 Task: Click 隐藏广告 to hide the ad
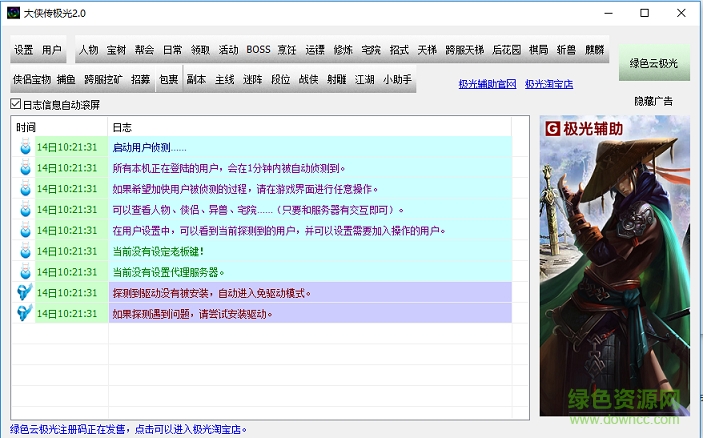654,102
